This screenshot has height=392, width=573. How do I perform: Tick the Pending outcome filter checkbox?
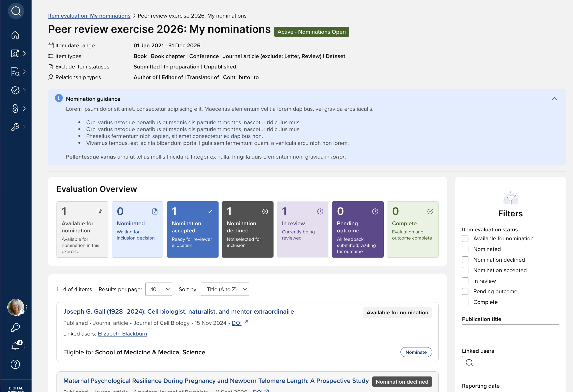[x=465, y=291]
